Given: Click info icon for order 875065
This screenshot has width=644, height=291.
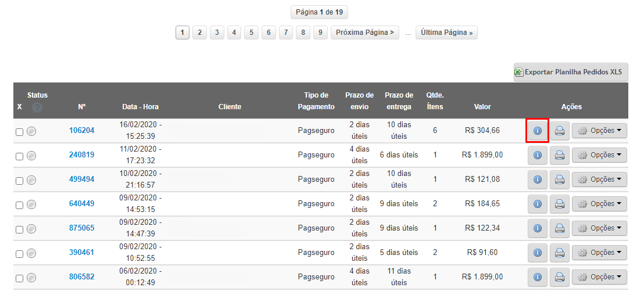Looking at the screenshot, I should [x=537, y=229].
